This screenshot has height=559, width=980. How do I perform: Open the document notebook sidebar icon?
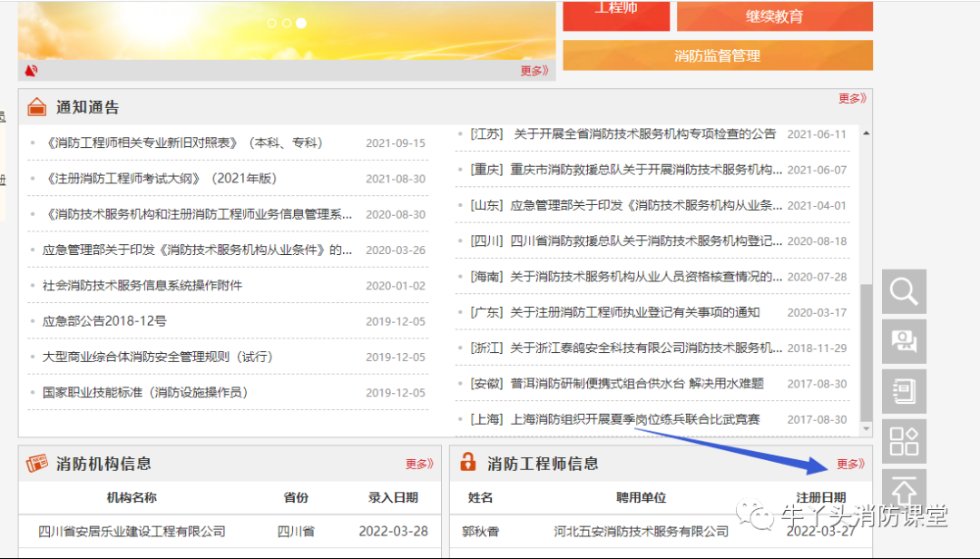(x=904, y=391)
